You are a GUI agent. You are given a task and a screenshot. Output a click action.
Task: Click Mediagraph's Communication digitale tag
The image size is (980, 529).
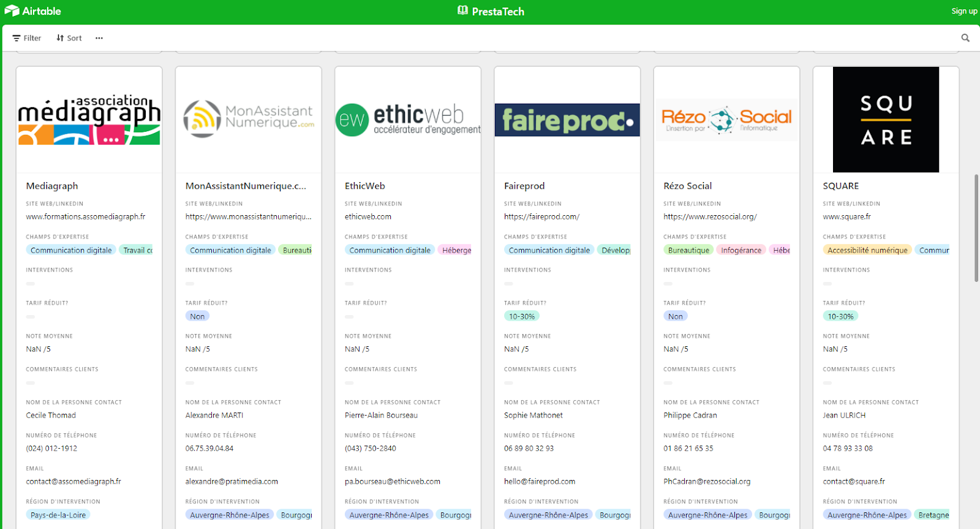[x=71, y=250]
